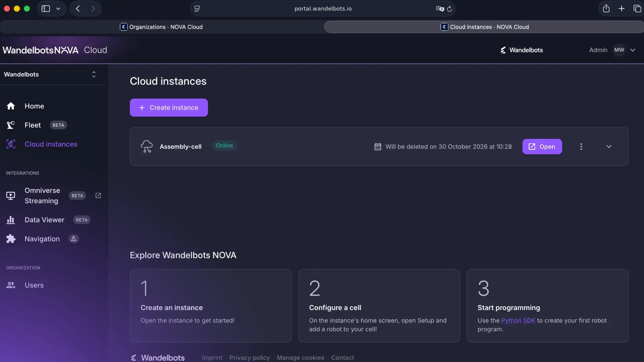
Task: Show Safari tab overview icon
Action: coord(637,8)
